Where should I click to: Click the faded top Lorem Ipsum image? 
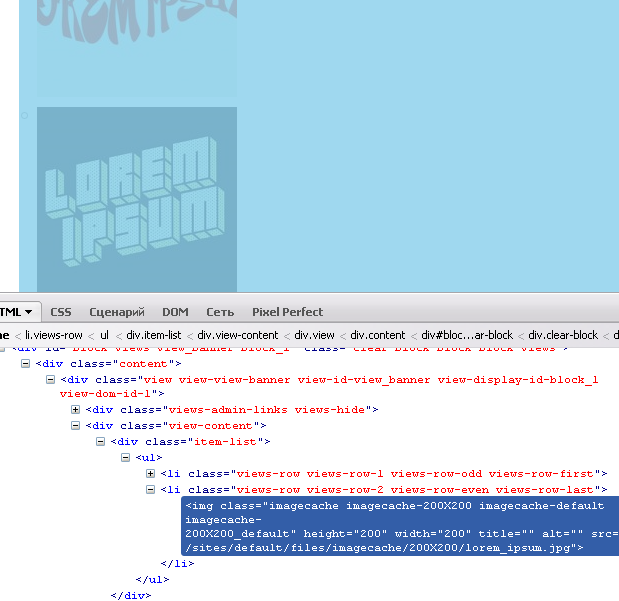click(x=137, y=47)
